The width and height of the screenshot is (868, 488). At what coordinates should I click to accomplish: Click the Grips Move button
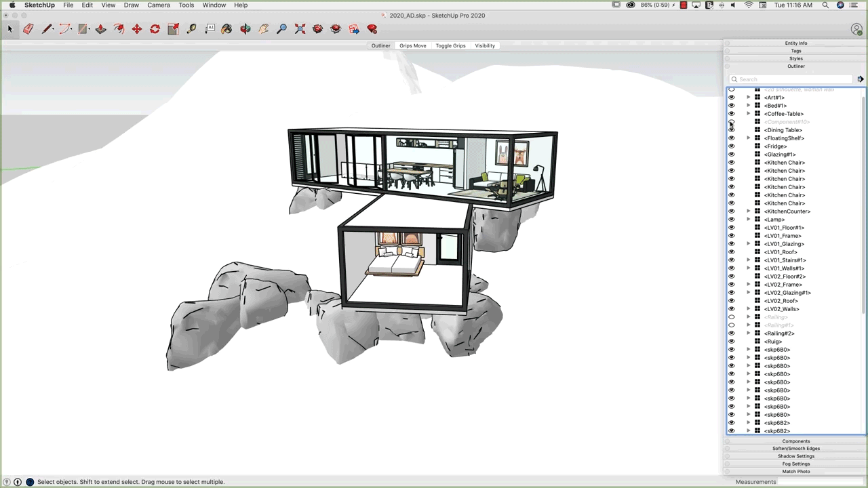(412, 45)
